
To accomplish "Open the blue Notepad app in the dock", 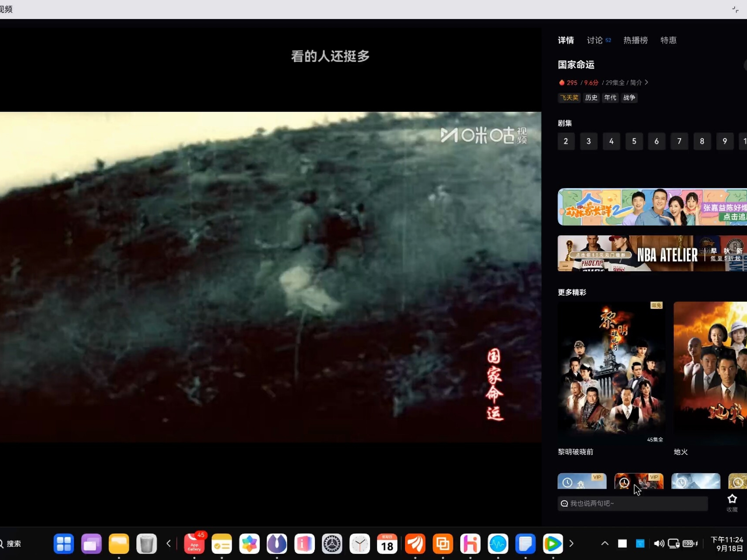I will pos(525,543).
